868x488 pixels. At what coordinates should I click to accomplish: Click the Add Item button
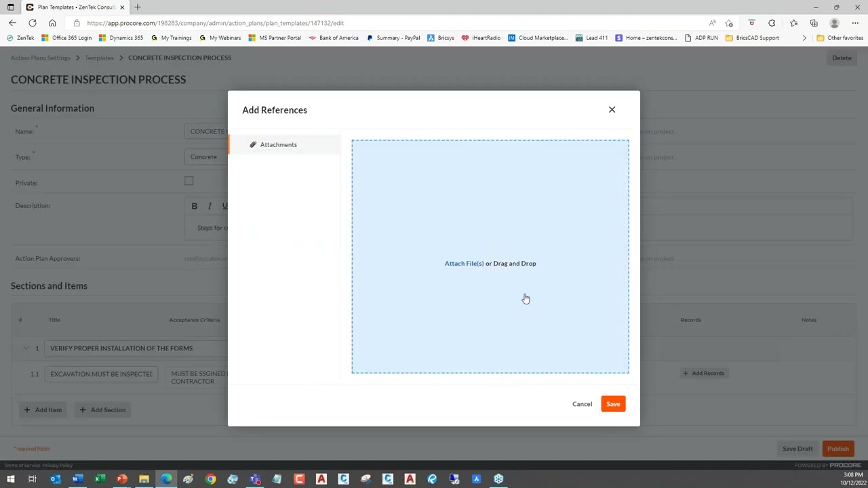click(x=43, y=410)
